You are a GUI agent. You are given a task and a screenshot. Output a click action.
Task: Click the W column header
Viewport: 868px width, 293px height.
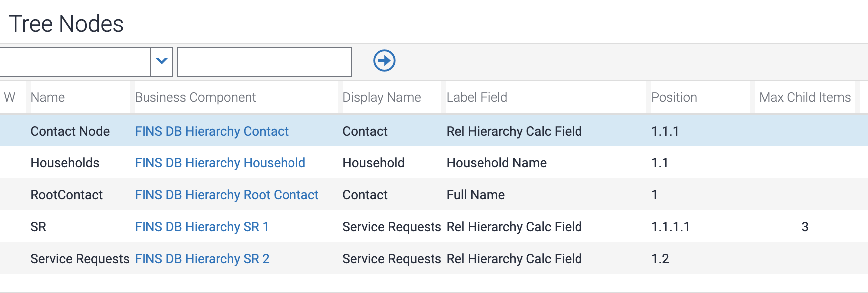tap(10, 97)
